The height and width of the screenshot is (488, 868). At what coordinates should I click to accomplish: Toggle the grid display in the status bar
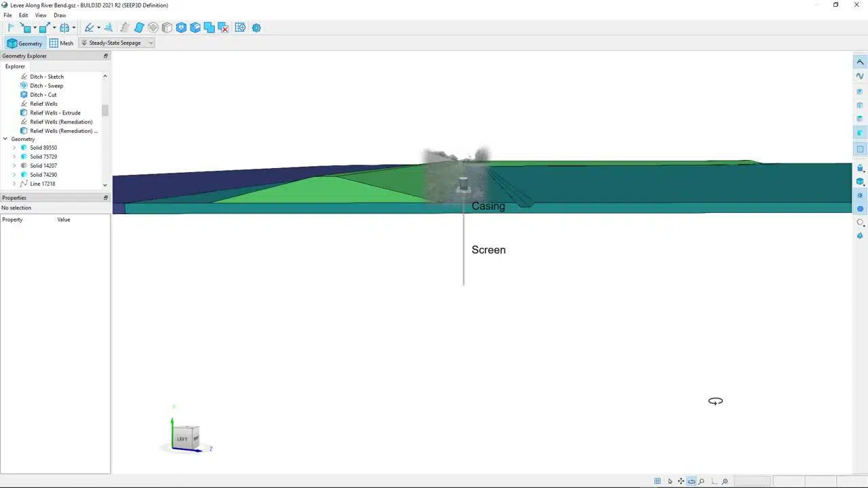pos(658,481)
